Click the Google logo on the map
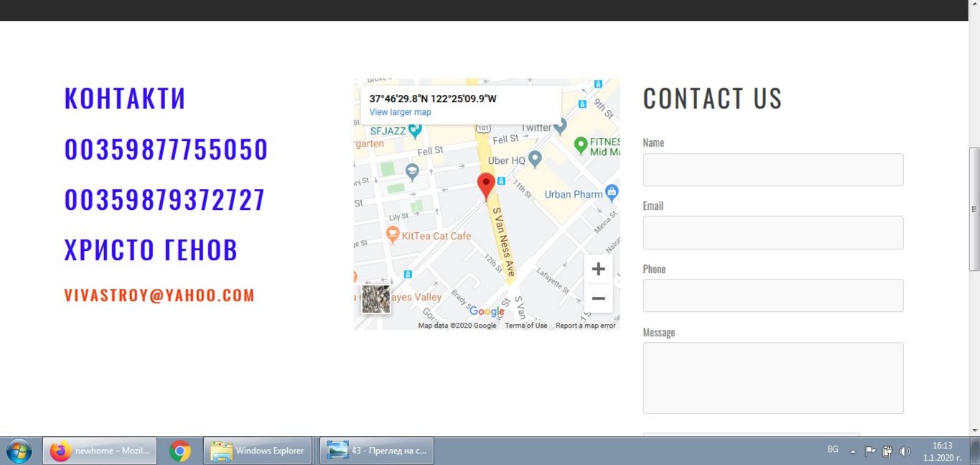Image resolution: width=980 pixels, height=465 pixels. point(487,311)
